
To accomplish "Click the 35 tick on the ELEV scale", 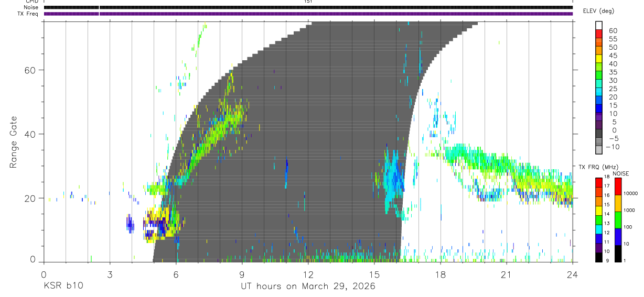I will 613,72.
